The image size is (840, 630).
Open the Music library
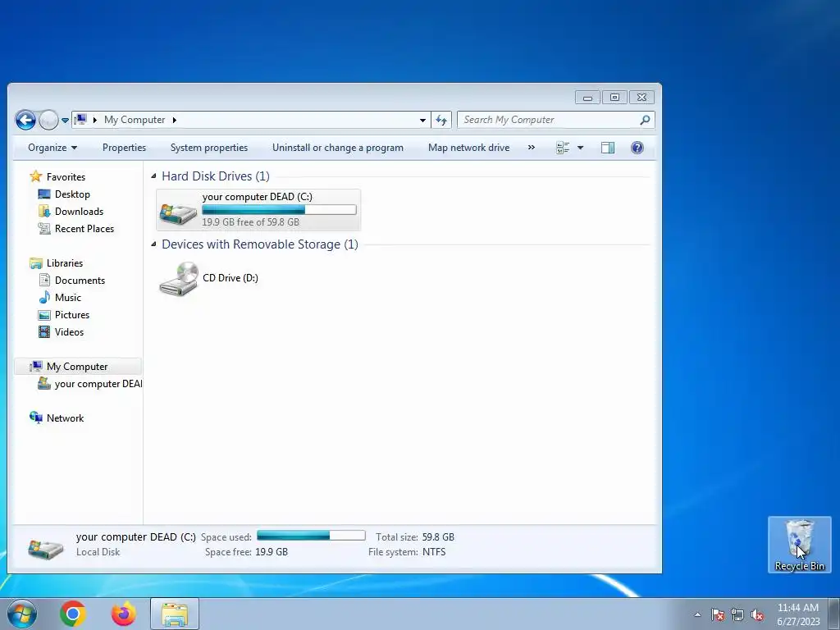pos(68,297)
